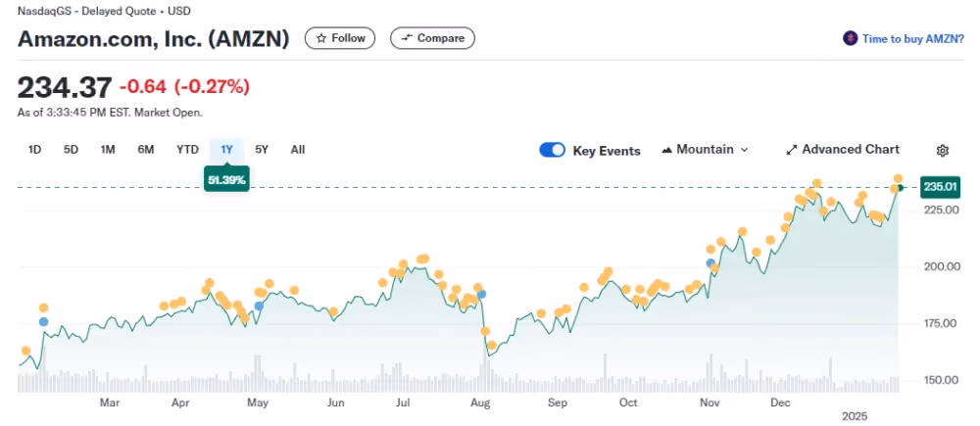Image resolution: width=980 pixels, height=426 pixels.
Task: Click the blue event marker in early February
Action: 43,321
